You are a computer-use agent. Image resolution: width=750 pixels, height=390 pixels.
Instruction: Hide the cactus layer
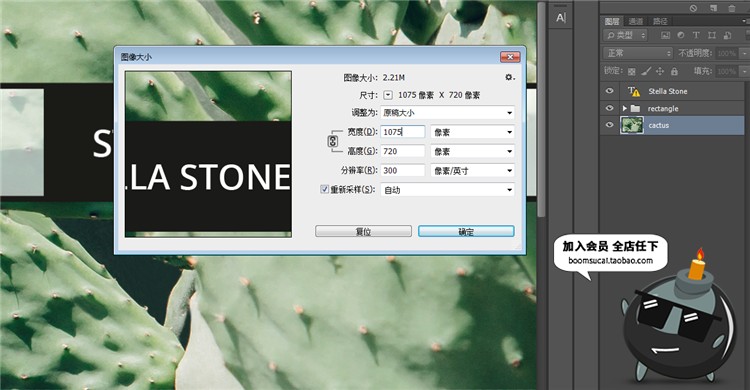[609, 125]
